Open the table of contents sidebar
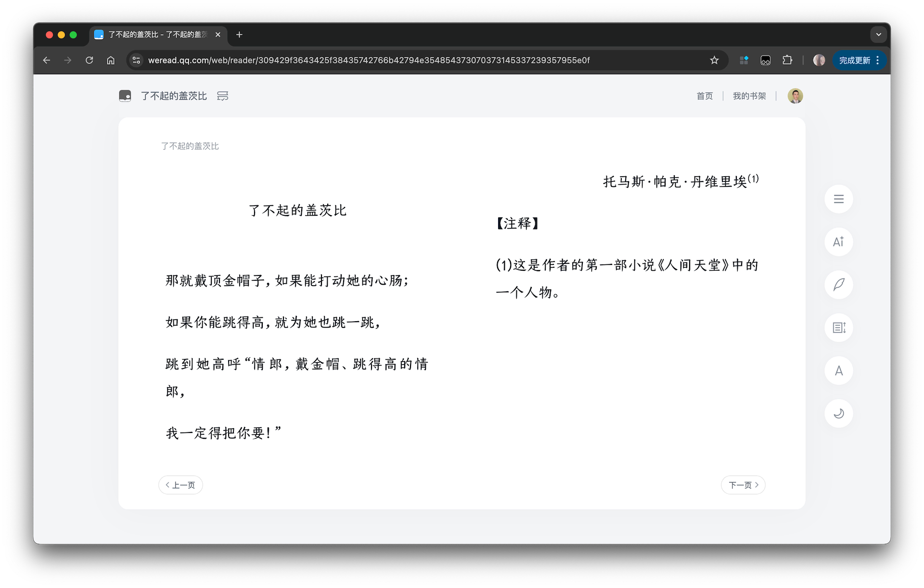 (x=839, y=199)
